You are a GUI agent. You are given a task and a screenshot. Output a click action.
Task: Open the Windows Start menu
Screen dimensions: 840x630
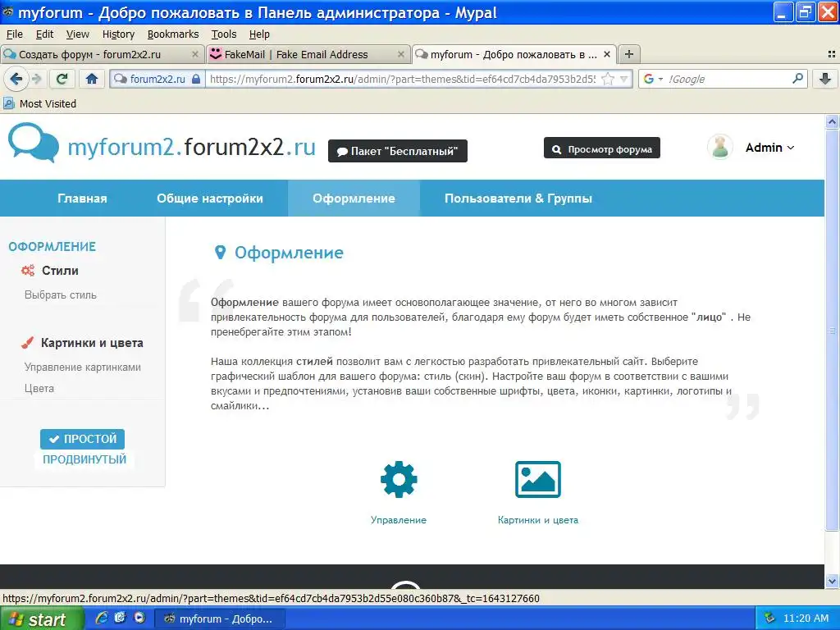click(41, 619)
